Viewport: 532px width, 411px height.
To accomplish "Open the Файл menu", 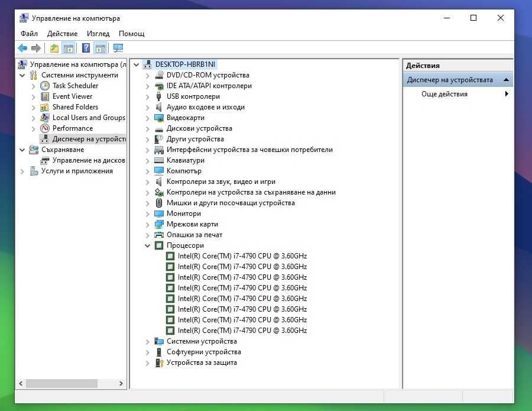I will tap(29, 34).
